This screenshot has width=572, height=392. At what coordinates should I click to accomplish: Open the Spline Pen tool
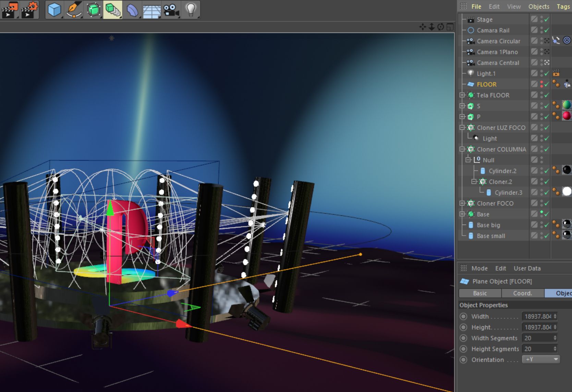(74, 10)
